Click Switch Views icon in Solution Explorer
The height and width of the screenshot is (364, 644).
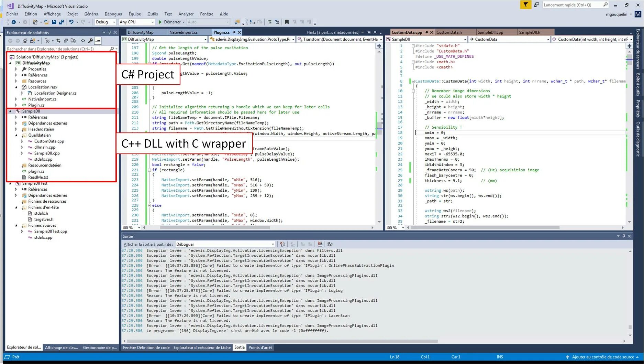(33, 41)
